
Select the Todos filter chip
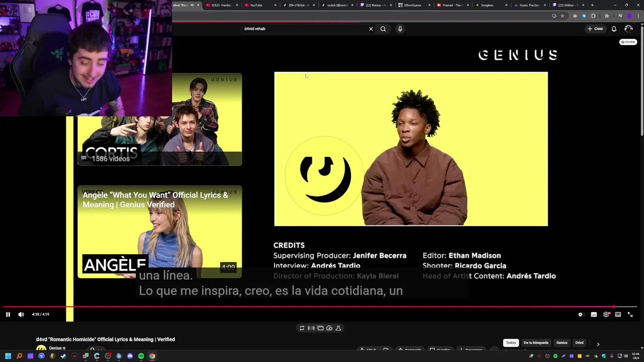tap(511, 343)
